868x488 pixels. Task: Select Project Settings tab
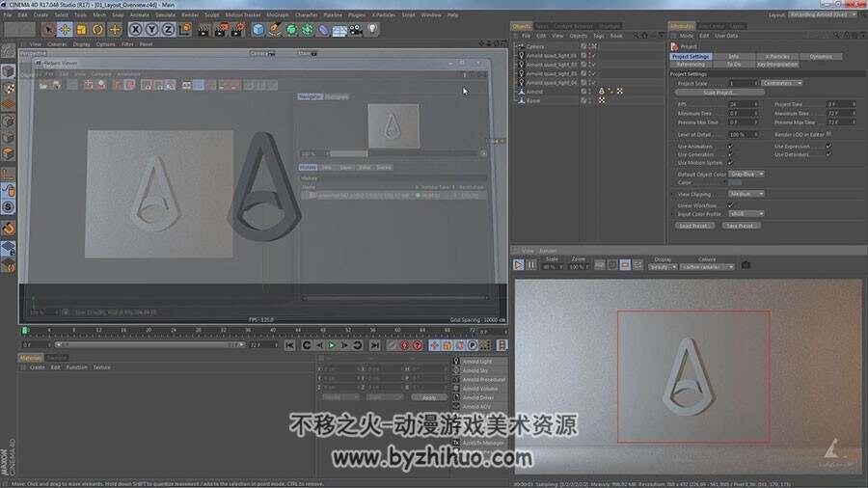tap(691, 57)
